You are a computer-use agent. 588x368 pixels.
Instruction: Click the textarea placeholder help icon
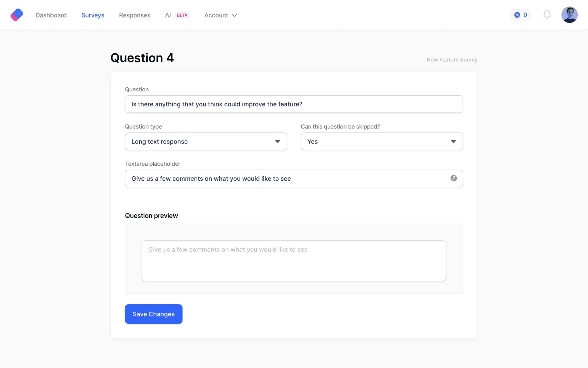pyautogui.click(x=454, y=178)
